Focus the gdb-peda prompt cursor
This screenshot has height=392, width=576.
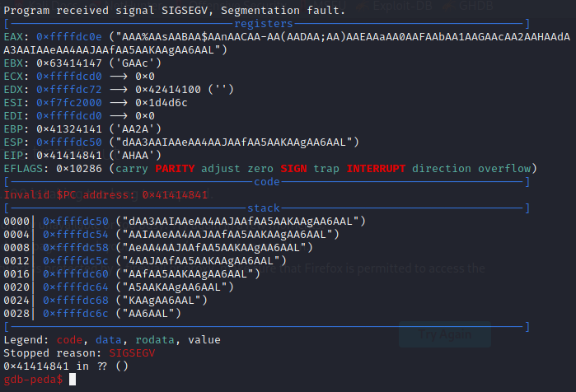click(73, 380)
